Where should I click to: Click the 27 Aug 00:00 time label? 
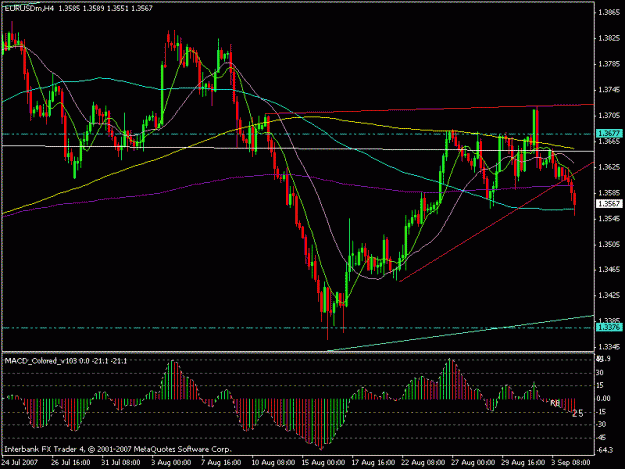[x=473, y=462]
